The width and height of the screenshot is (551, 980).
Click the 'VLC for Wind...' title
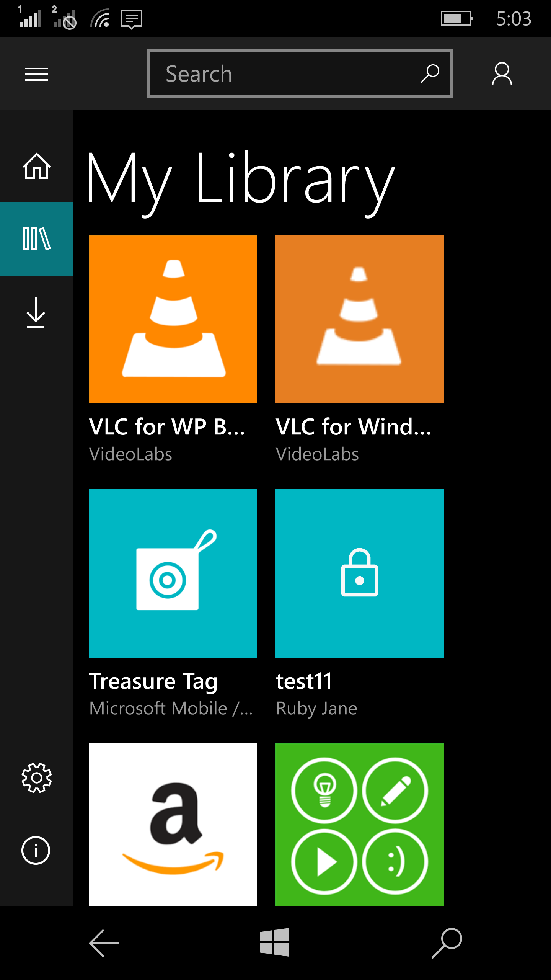click(354, 426)
